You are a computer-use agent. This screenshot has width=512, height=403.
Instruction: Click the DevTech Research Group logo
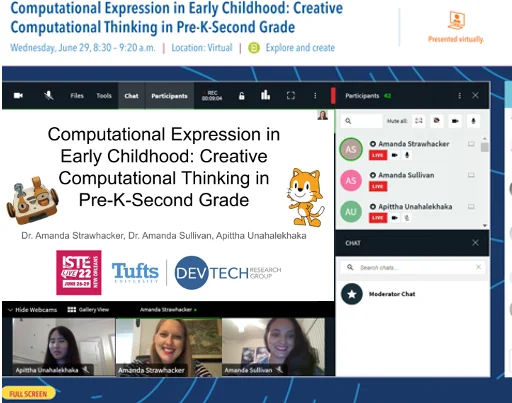point(228,273)
